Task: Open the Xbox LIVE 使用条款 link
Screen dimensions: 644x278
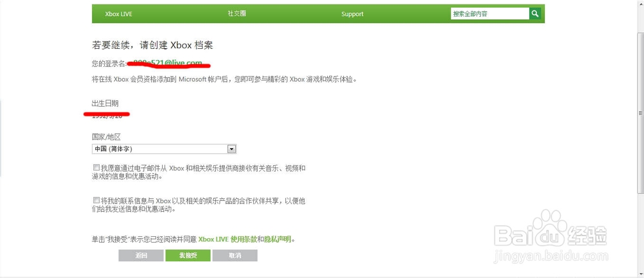Action: 228,239
